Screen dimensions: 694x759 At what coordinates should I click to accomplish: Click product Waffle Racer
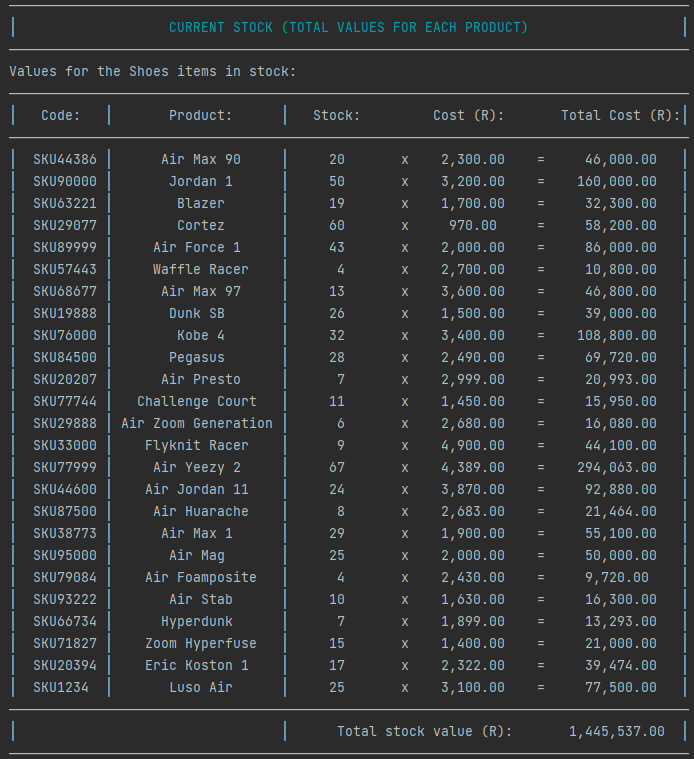pos(201,270)
